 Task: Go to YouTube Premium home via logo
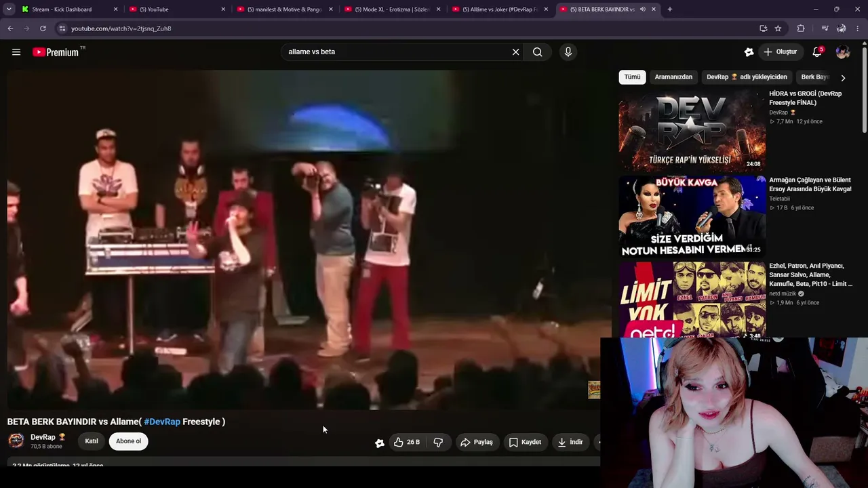56,52
